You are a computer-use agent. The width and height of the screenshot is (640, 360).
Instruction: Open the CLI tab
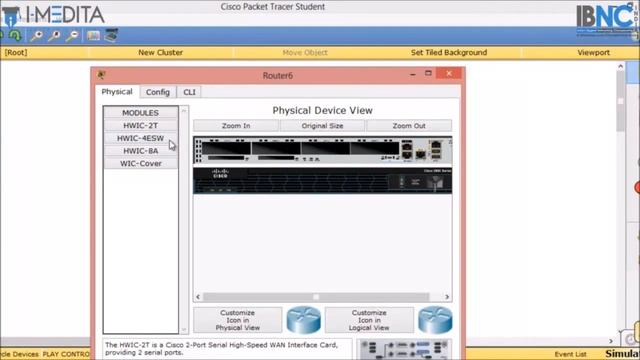pyautogui.click(x=189, y=92)
